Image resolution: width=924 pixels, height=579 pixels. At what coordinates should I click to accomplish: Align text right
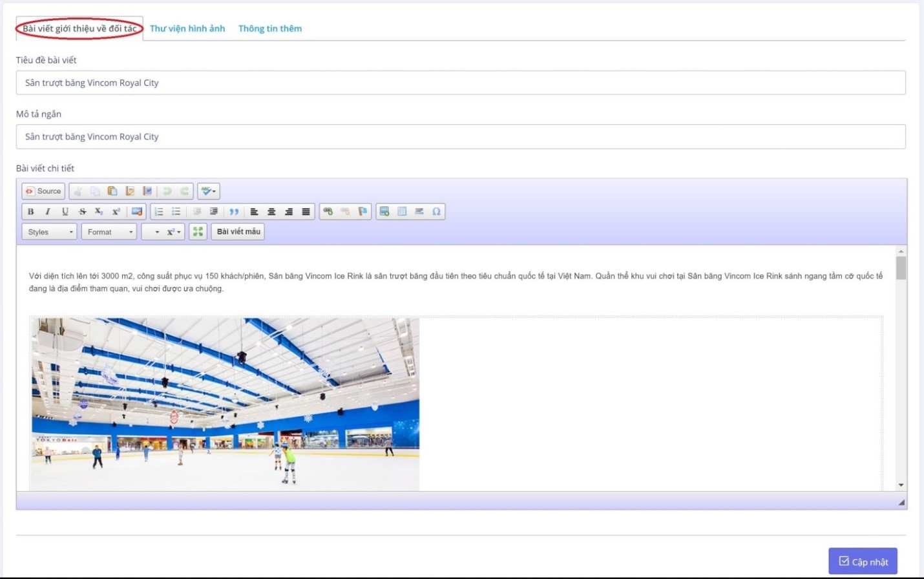(289, 212)
